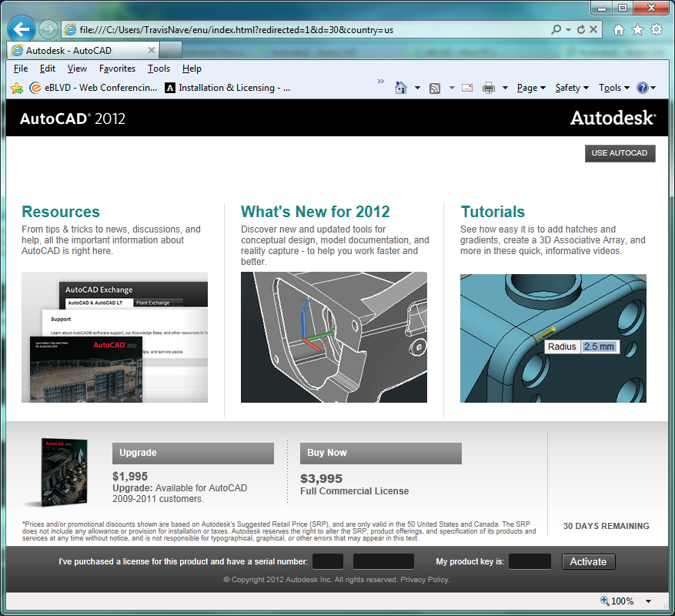Open the Help icon dropdown arrow
This screenshot has width=675, height=616.
(653, 88)
